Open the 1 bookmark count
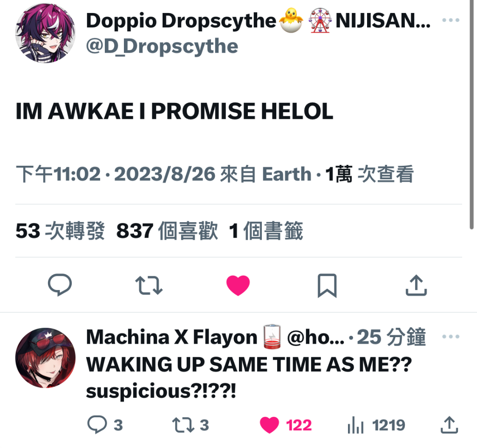This screenshot has width=477, height=448. [x=266, y=231]
